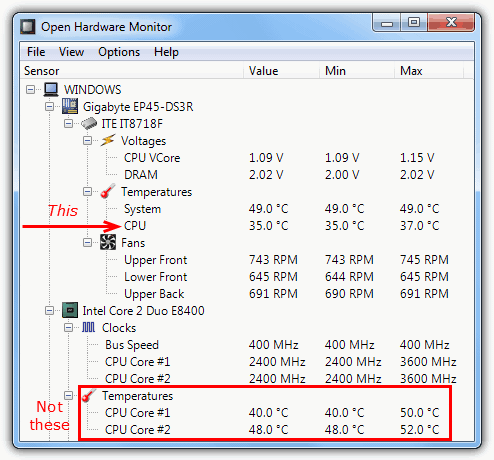
Task: Click the Clocks waveform icon
Action: [89, 327]
